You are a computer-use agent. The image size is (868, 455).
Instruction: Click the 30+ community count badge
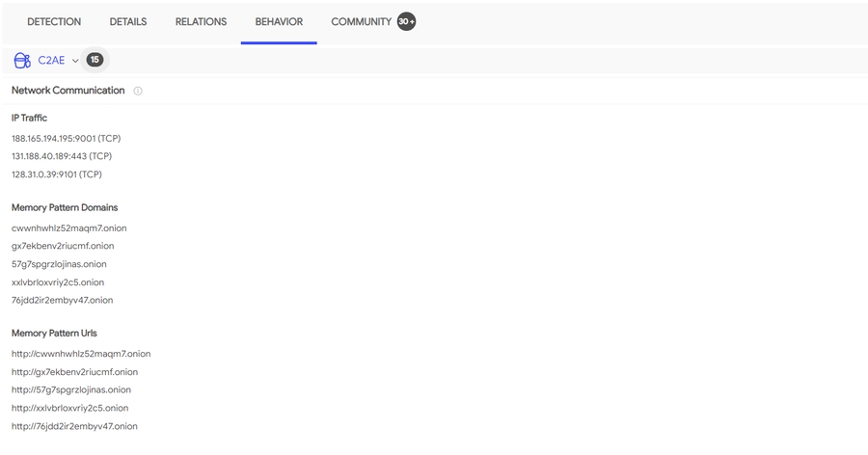point(406,21)
